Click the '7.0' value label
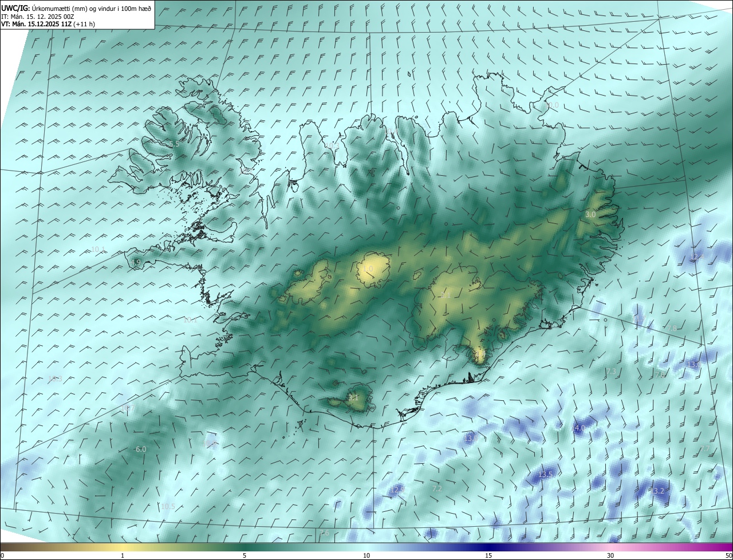733x560 pixels. [660, 374]
